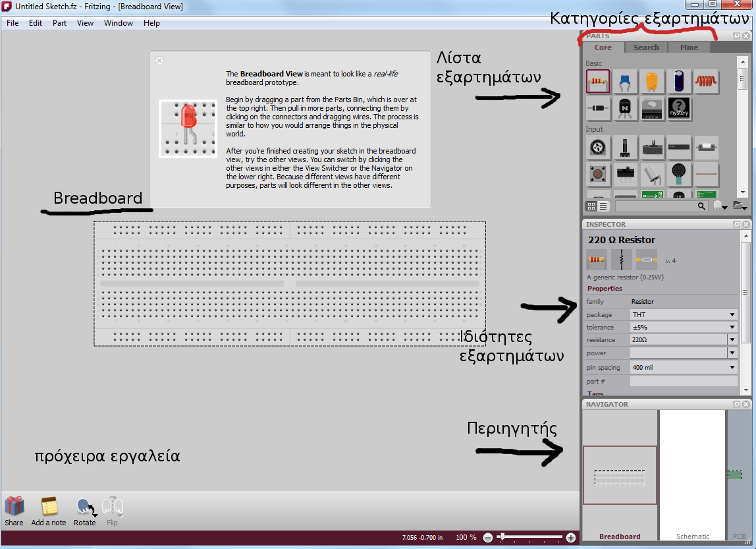Open the resistor schematic view image in Inspector
Viewport: 756px width, 549px height.
click(622, 260)
